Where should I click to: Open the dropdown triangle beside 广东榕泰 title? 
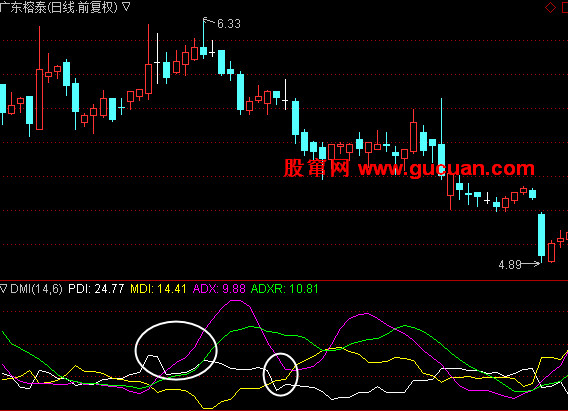coord(126,6)
